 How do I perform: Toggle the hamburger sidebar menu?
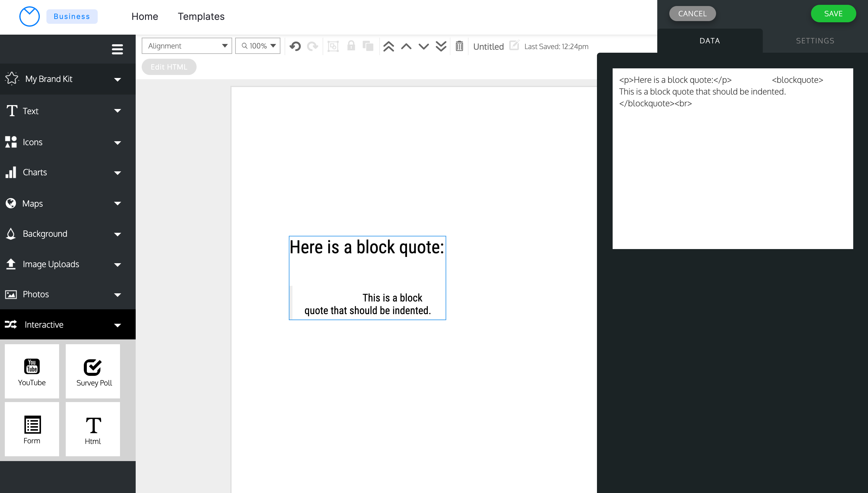tap(117, 49)
